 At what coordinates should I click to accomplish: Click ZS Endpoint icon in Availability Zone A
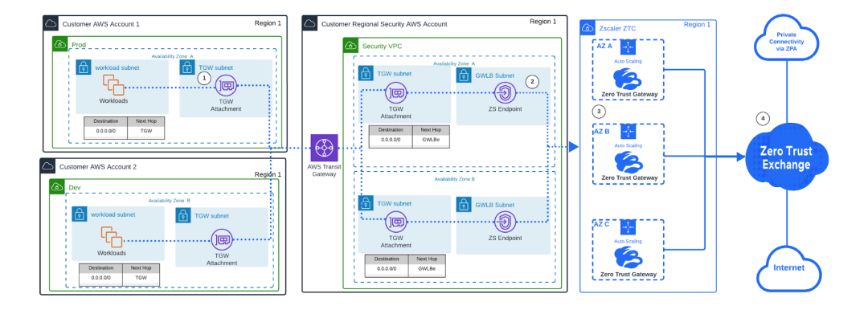pos(504,93)
